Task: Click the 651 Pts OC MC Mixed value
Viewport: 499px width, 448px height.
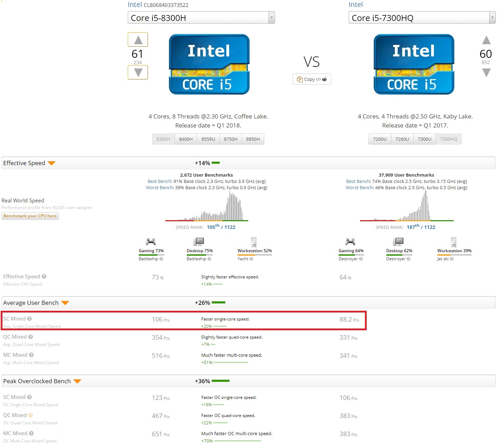Action: pos(161,434)
